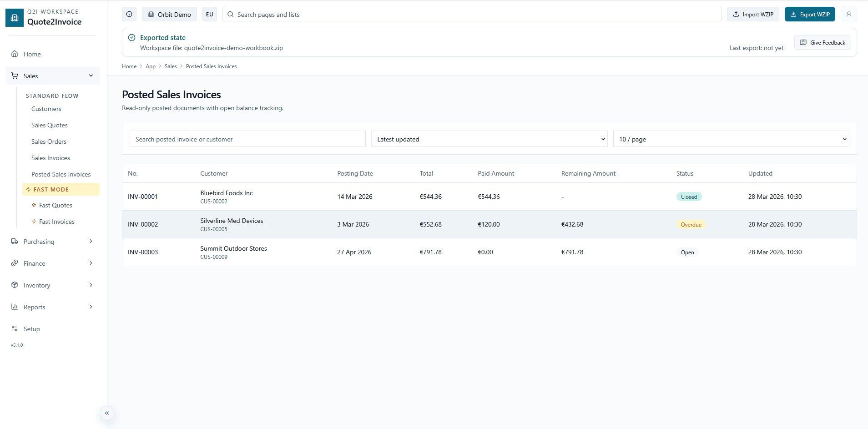The width and height of the screenshot is (868, 429).
Task: Open the user profile icon
Action: (848, 14)
